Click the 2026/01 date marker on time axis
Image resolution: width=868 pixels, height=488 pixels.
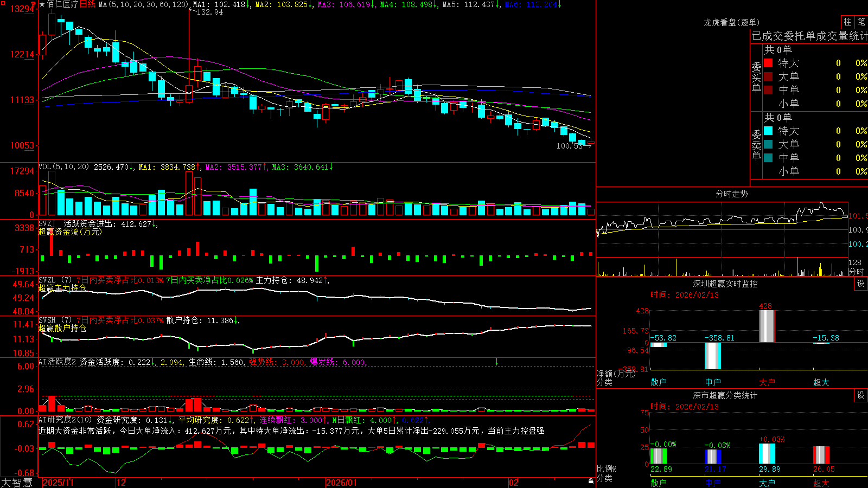click(x=342, y=483)
